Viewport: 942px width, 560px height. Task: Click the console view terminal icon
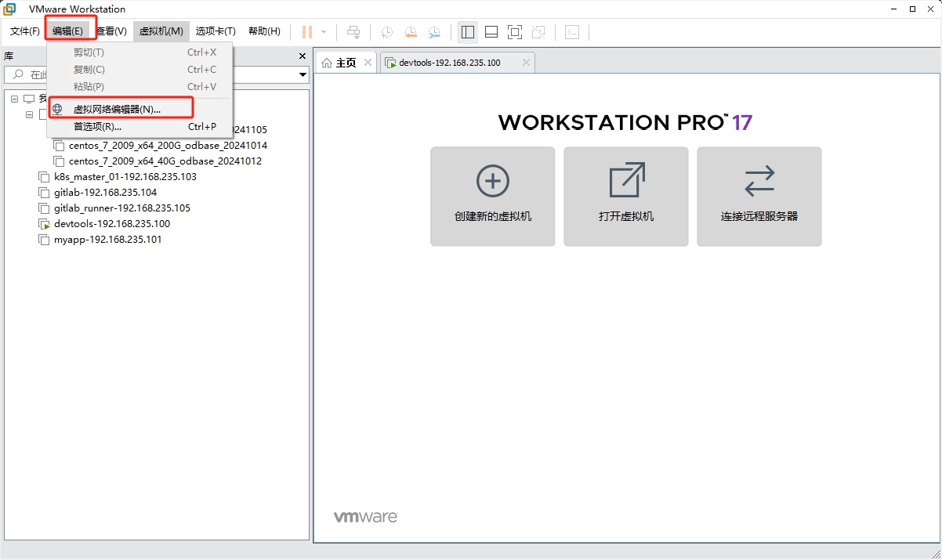click(x=573, y=32)
